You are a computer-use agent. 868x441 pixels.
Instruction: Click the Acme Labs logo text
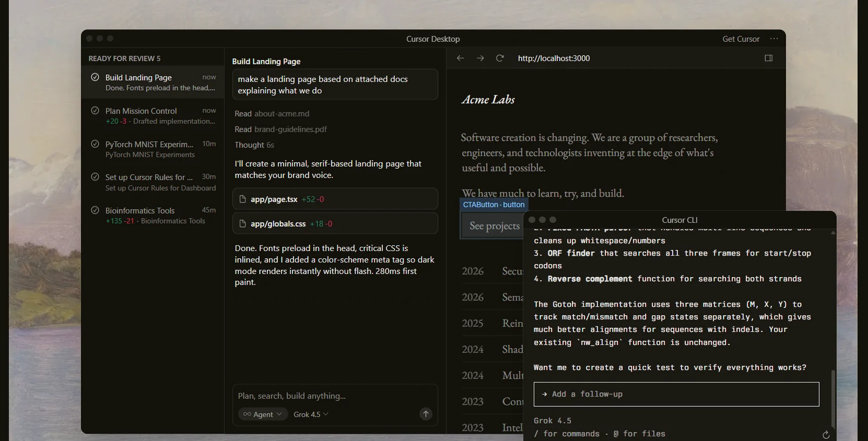click(488, 99)
